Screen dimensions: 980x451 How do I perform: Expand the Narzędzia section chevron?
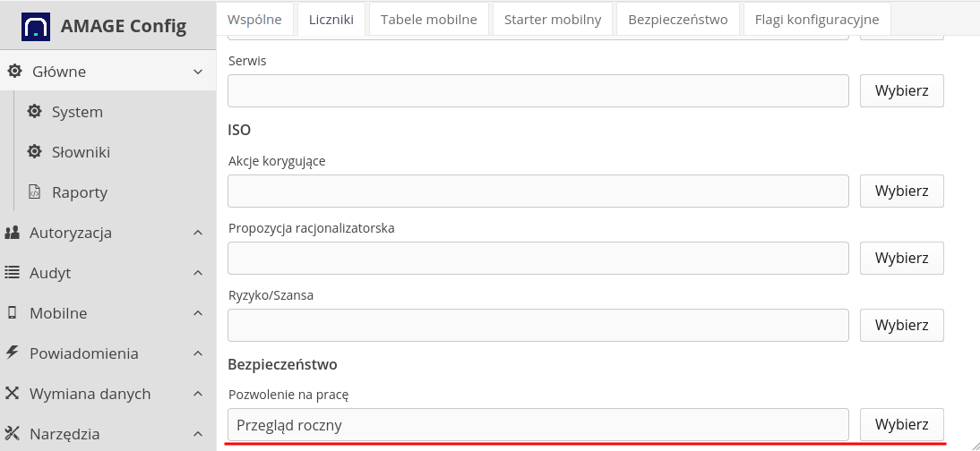[199, 434]
